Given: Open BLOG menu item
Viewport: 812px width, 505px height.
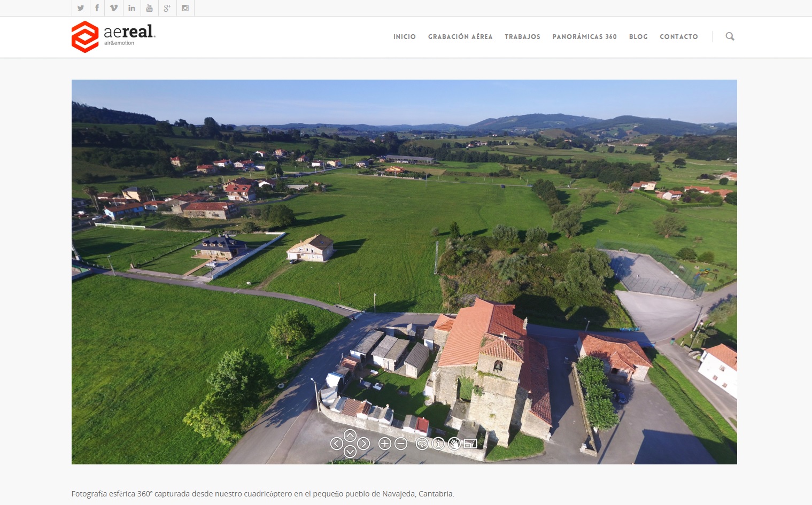Looking at the screenshot, I should pos(638,37).
